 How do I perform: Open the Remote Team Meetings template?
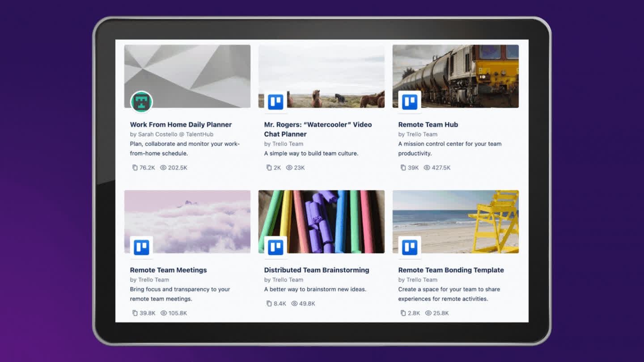pyautogui.click(x=168, y=270)
